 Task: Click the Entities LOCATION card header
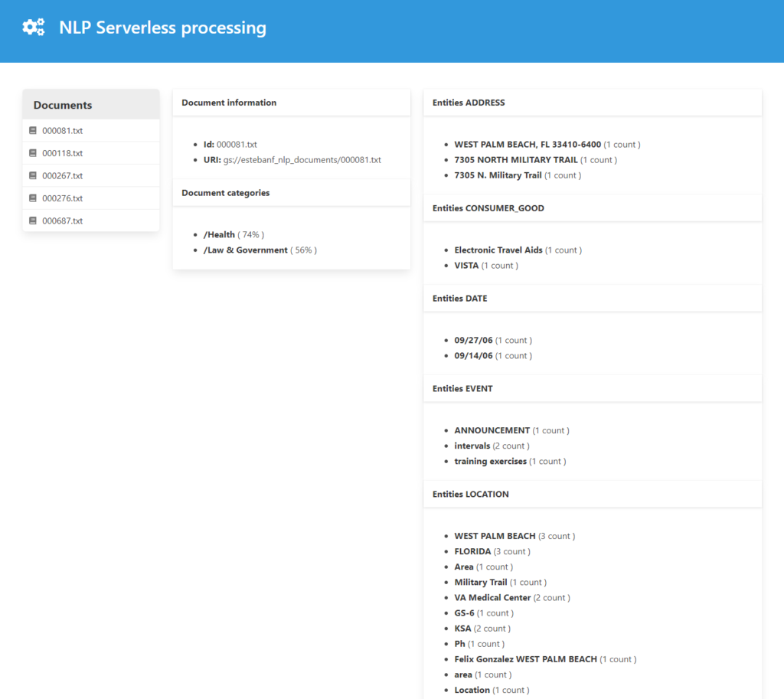tap(593, 494)
